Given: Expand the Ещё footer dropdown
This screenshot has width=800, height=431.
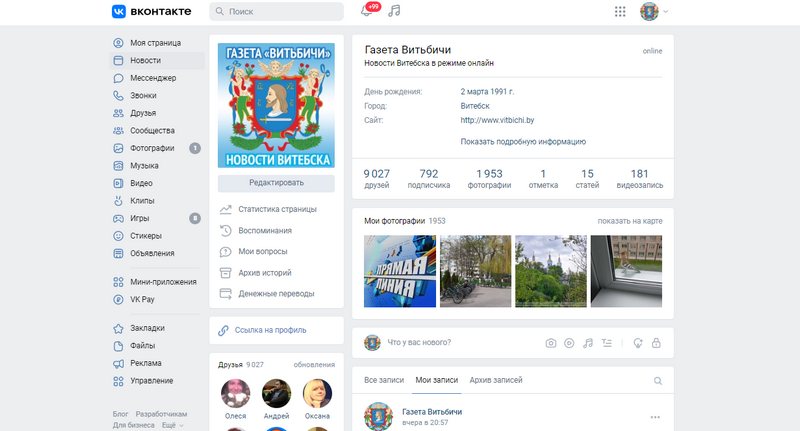Looking at the screenshot, I should tap(172, 425).
